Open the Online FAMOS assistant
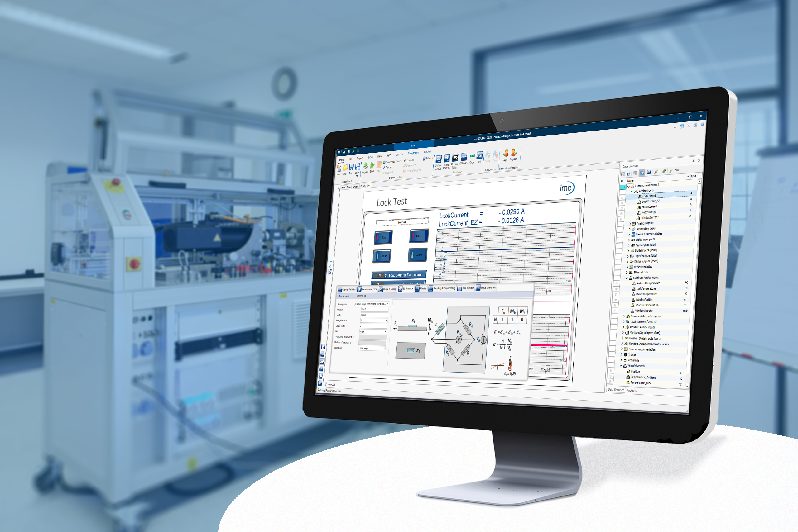This screenshot has width=798, height=532. click(x=438, y=159)
